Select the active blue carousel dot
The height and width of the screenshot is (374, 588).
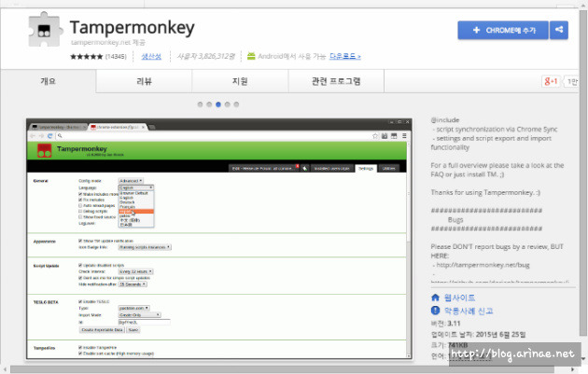point(218,104)
